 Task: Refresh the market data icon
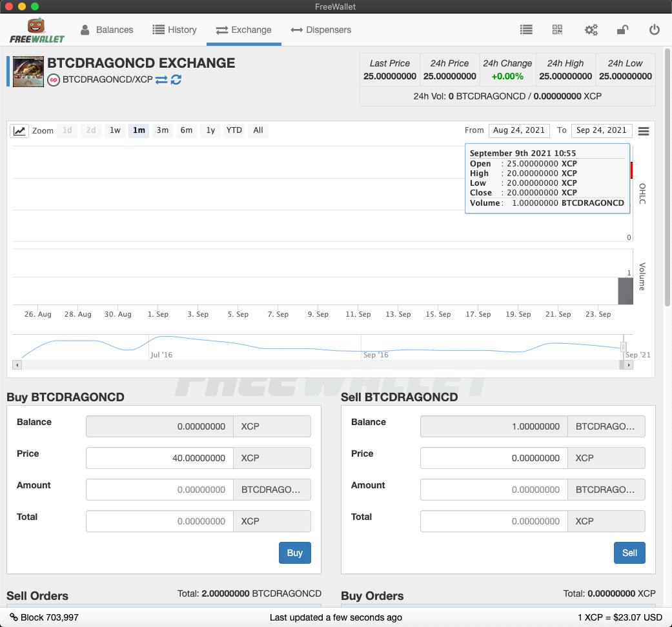176,79
